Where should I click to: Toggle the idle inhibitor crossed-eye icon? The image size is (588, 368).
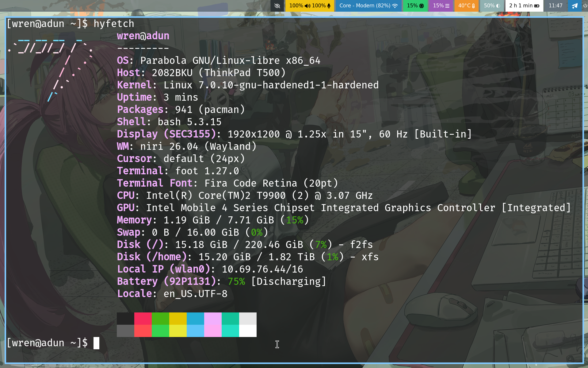click(277, 6)
